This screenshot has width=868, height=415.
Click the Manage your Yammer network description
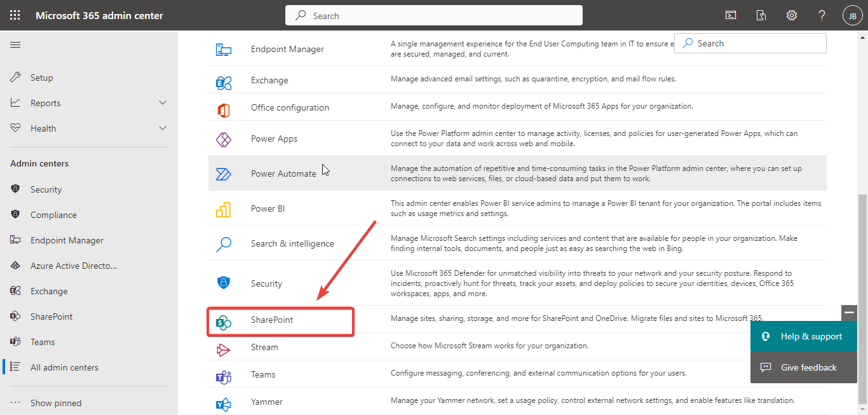point(593,400)
